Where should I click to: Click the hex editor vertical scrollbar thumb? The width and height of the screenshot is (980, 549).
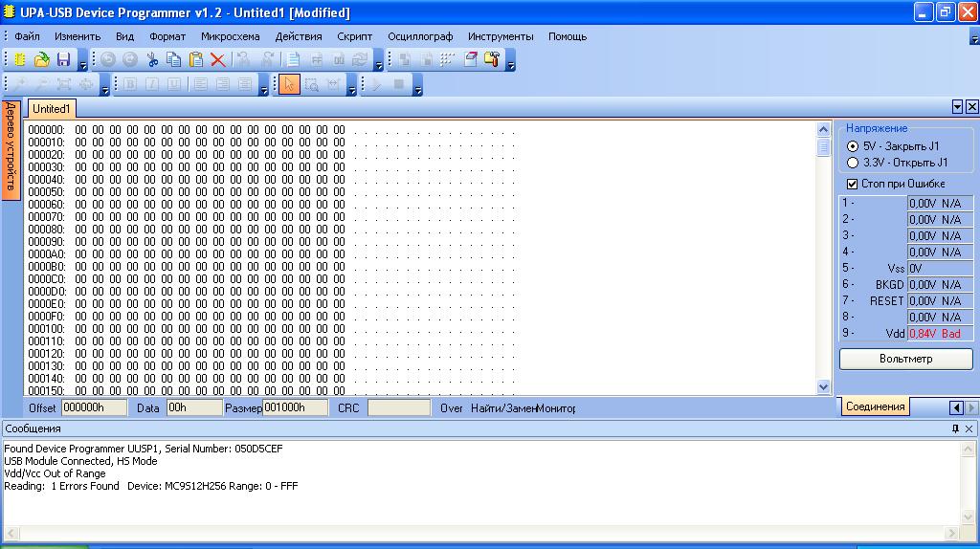(823, 147)
